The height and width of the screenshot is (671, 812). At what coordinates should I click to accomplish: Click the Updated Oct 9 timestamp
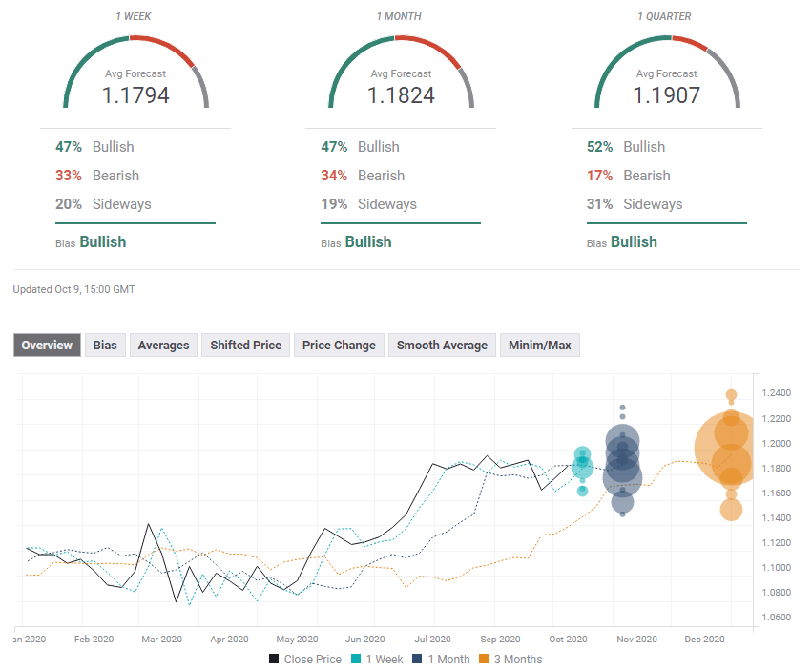pyautogui.click(x=74, y=289)
